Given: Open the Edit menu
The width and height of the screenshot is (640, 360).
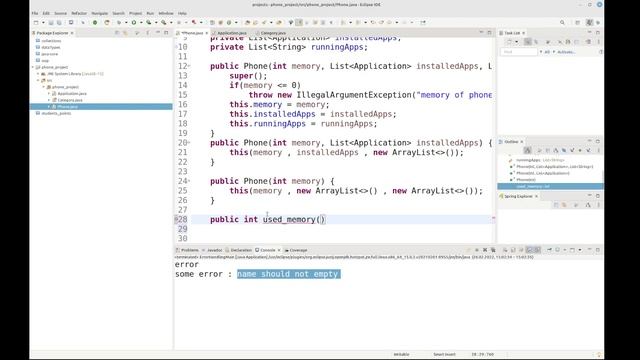Looking at the screenshot, I should (x=46, y=13).
